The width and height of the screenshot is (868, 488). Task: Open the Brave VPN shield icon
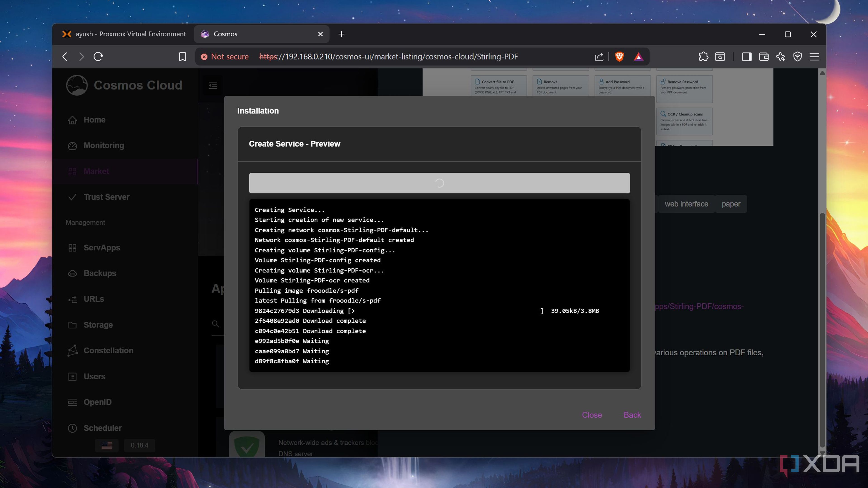[797, 56]
